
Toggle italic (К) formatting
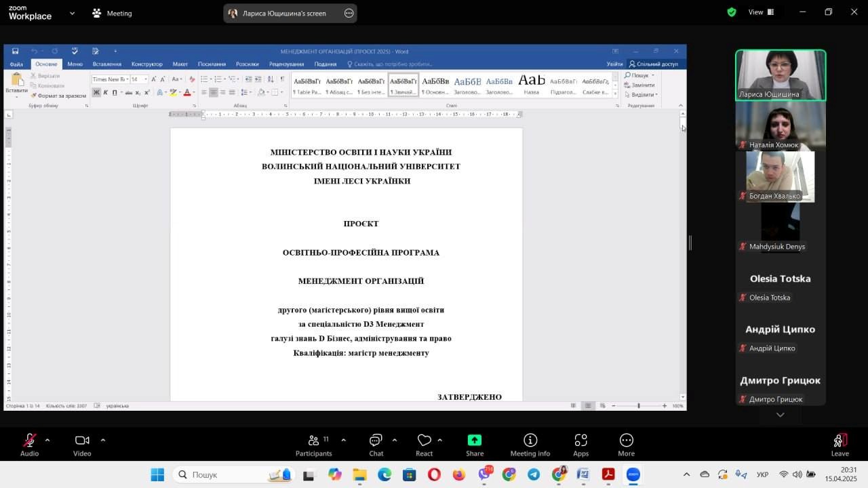pyautogui.click(x=105, y=92)
